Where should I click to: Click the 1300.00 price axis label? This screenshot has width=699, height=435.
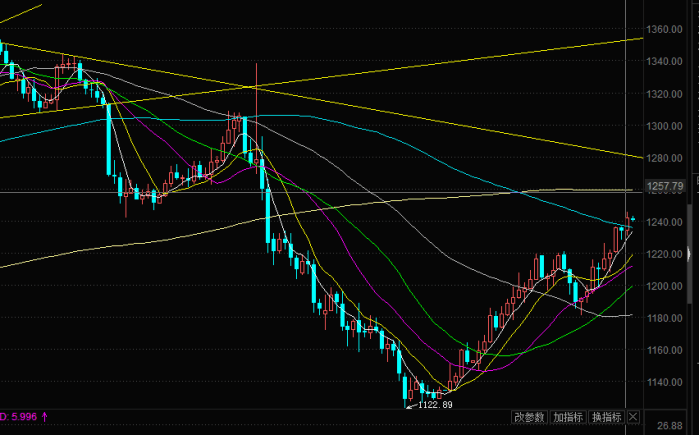click(664, 126)
